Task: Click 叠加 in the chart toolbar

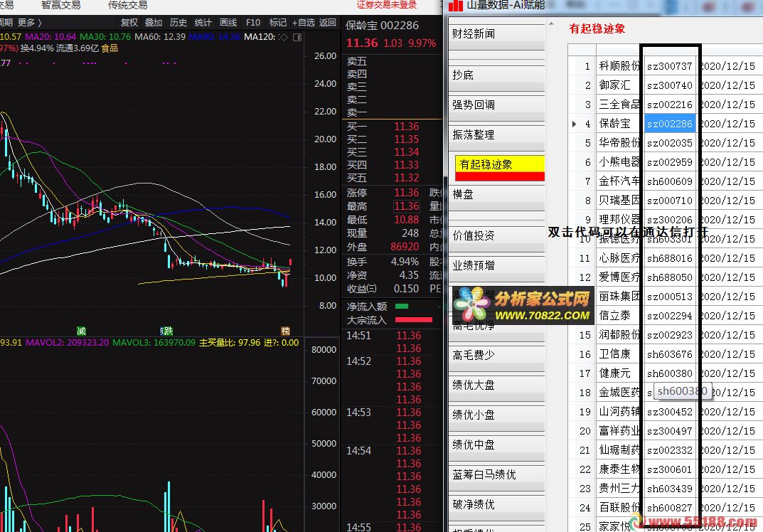Action: point(154,22)
